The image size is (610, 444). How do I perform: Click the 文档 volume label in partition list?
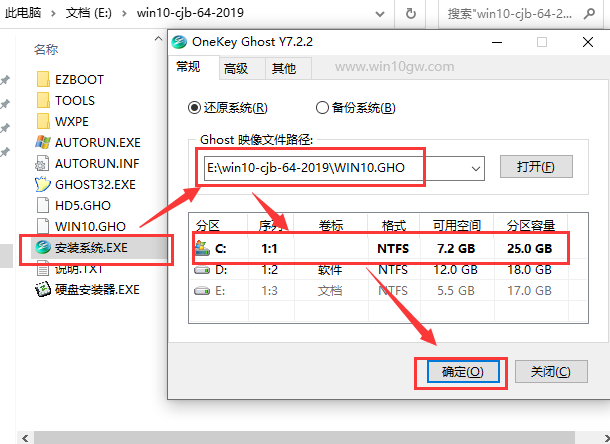(x=330, y=291)
